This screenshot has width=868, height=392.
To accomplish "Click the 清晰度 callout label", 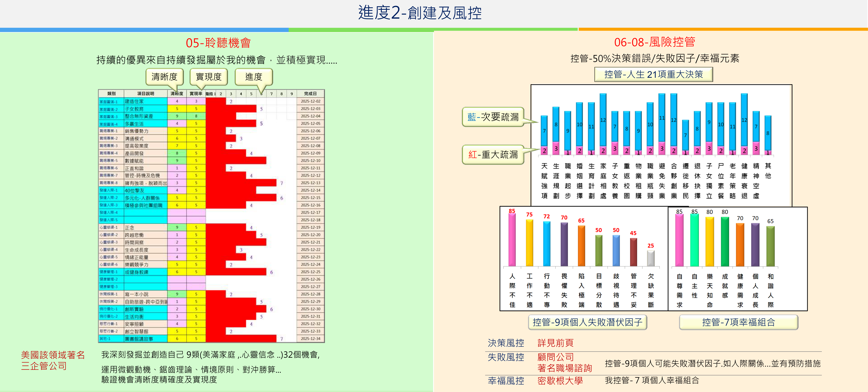I will 164,77.
